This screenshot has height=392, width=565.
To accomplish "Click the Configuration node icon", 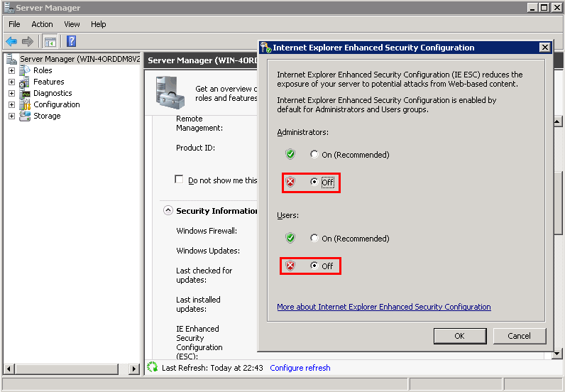I will tap(25, 104).
